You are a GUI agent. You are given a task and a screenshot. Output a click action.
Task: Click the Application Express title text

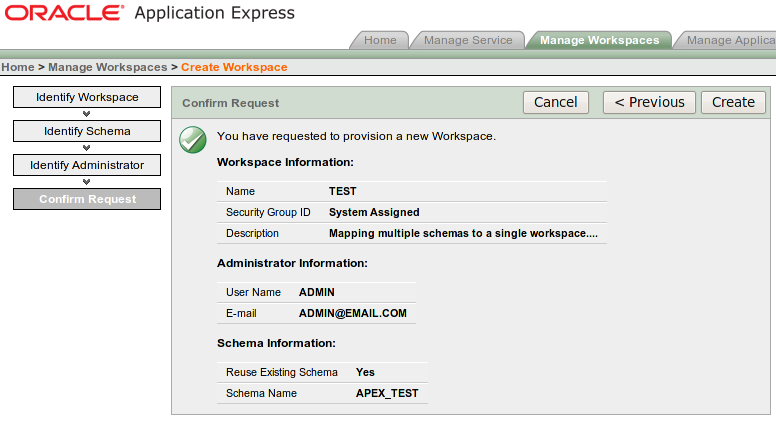click(214, 13)
